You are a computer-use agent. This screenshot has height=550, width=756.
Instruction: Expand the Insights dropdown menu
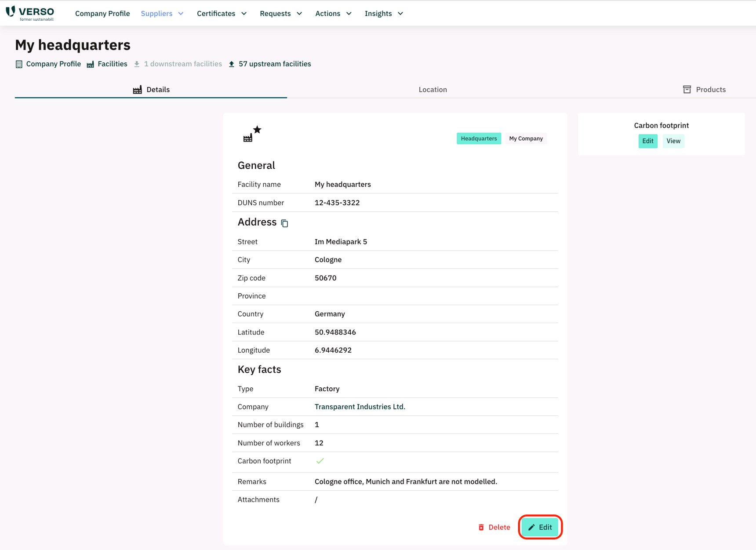click(x=384, y=14)
